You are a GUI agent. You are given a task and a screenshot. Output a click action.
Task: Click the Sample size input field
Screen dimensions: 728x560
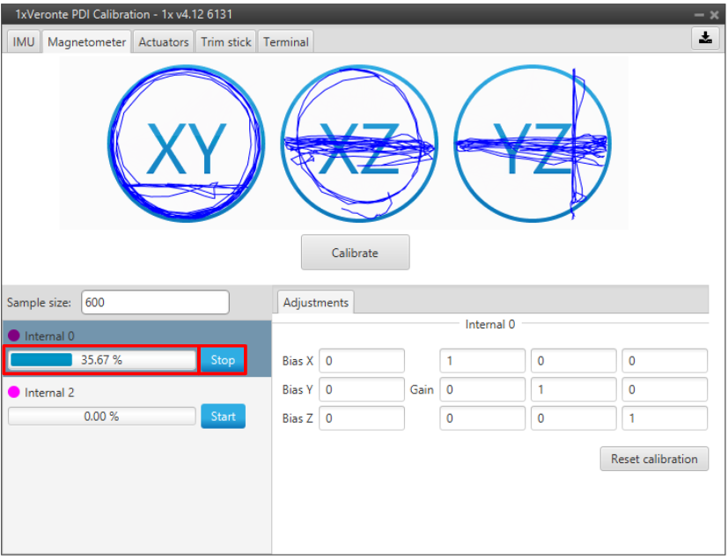(155, 302)
